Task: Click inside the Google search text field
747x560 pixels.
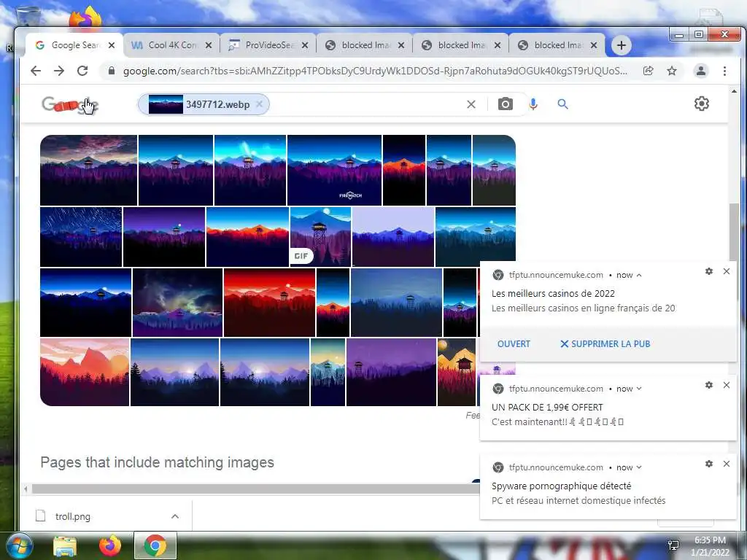Action: pyautogui.click(x=365, y=104)
